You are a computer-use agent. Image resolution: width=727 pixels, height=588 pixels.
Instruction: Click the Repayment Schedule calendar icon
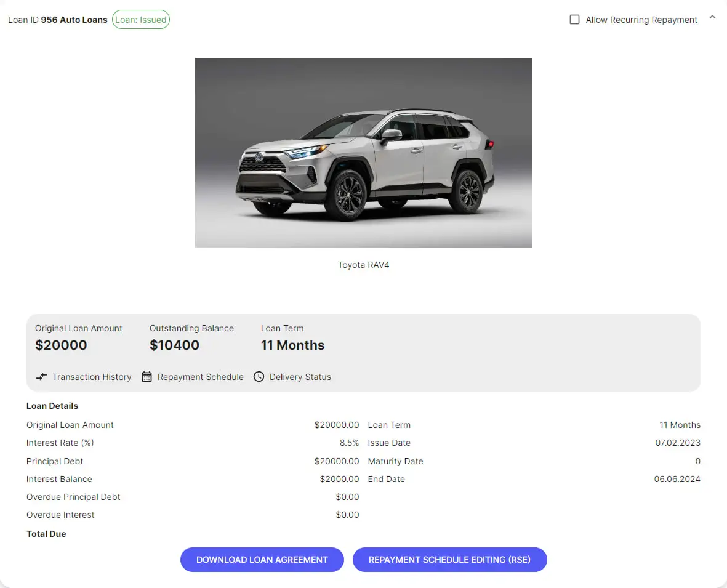[147, 377]
